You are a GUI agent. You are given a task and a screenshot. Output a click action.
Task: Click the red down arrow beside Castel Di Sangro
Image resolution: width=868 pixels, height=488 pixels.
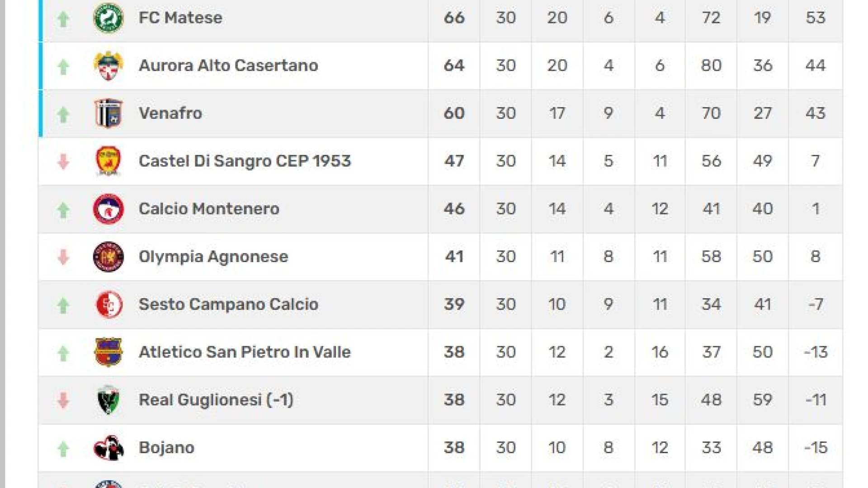(x=63, y=162)
